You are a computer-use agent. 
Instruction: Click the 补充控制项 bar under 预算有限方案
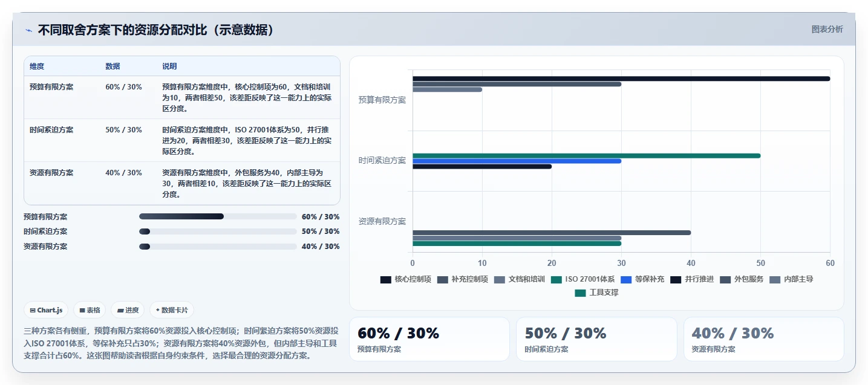coord(517,84)
